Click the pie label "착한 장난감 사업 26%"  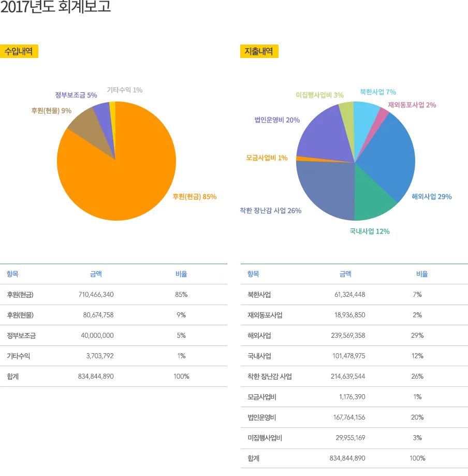270,211
